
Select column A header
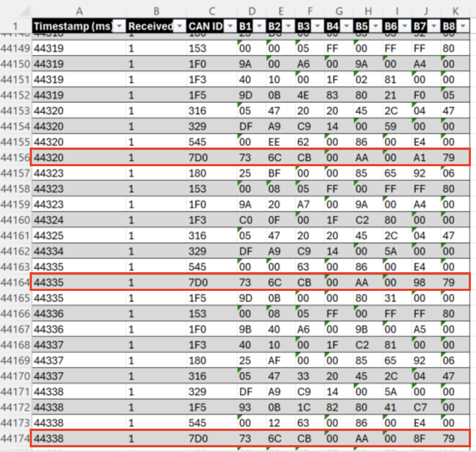point(79,11)
